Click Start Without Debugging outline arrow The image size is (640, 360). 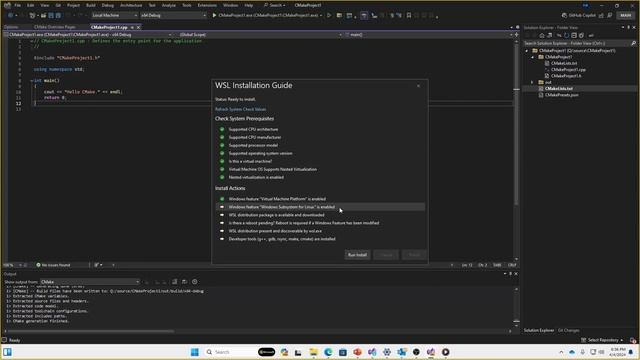tap(329, 16)
